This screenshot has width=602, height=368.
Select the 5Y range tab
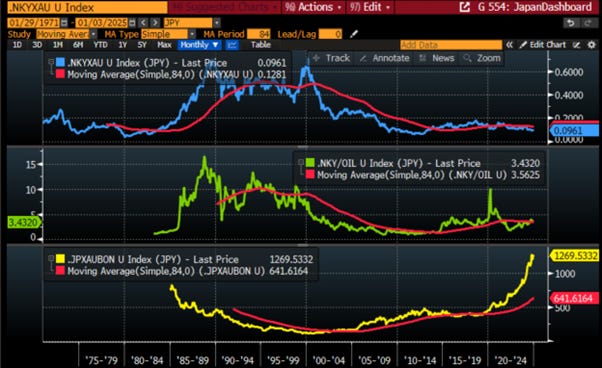[x=142, y=45]
